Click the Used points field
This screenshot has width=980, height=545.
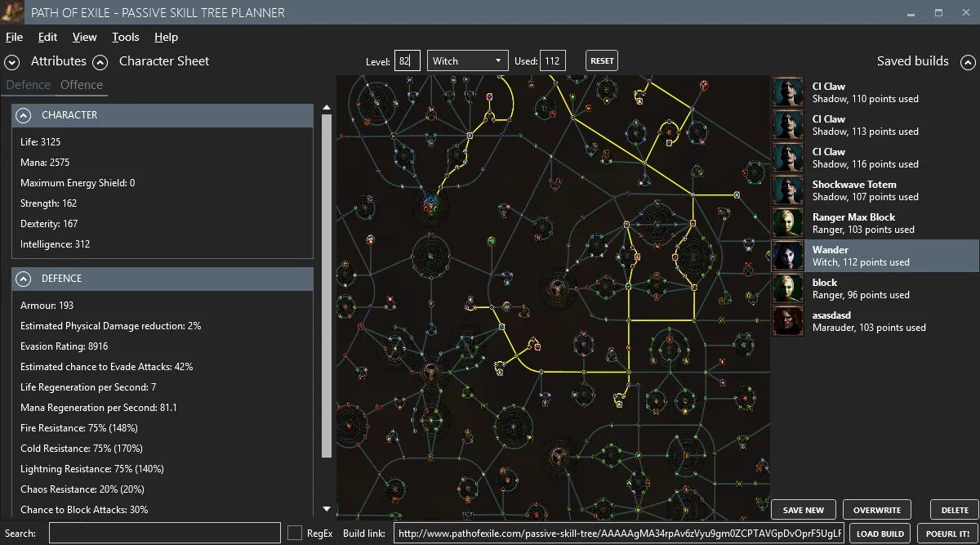552,60
